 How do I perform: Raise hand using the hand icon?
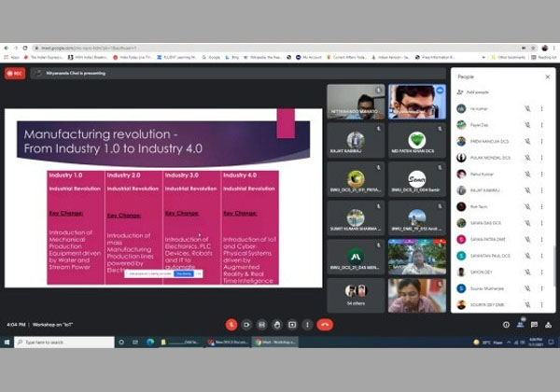[x=277, y=325]
